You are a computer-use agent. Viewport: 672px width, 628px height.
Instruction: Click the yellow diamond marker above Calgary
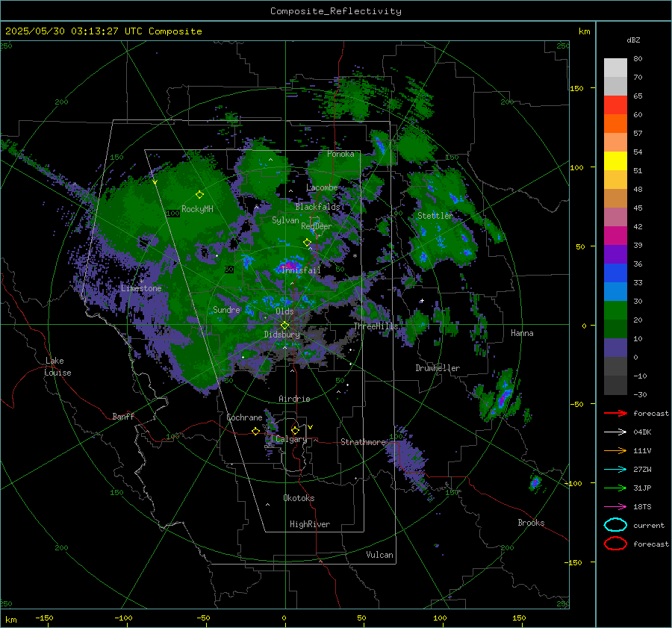[295, 430]
